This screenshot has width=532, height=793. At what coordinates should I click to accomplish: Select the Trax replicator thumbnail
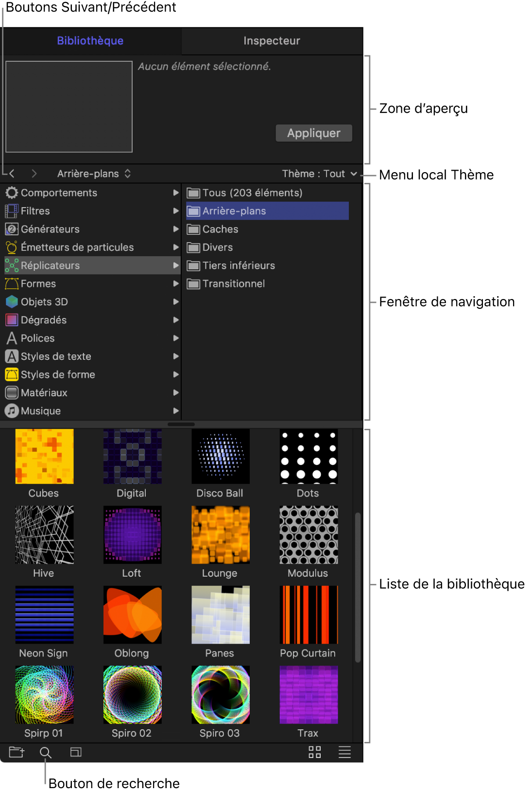click(309, 695)
